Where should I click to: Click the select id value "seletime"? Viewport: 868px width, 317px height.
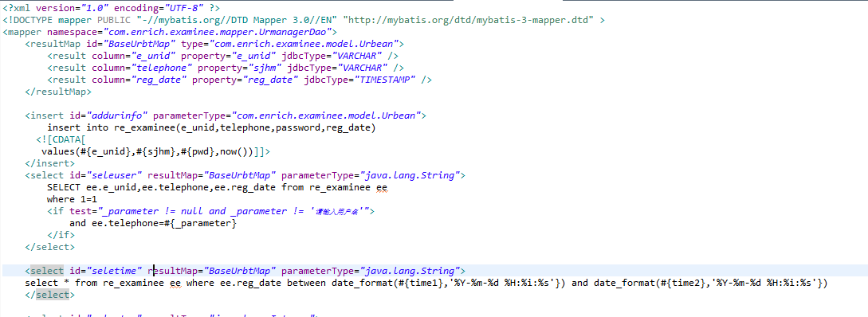pos(115,271)
